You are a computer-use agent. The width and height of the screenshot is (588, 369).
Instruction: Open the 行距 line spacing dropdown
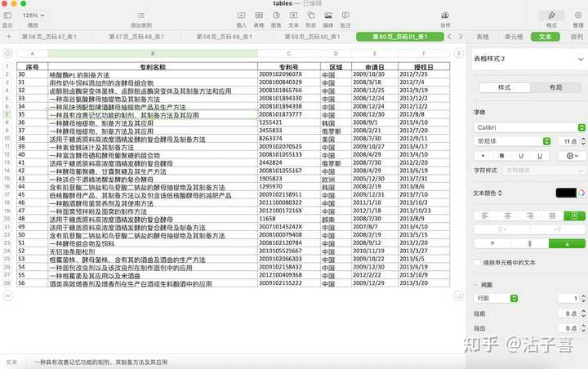(497, 299)
